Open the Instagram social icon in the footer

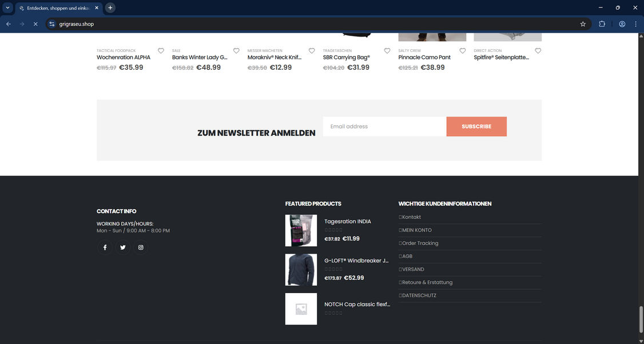(140, 247)
